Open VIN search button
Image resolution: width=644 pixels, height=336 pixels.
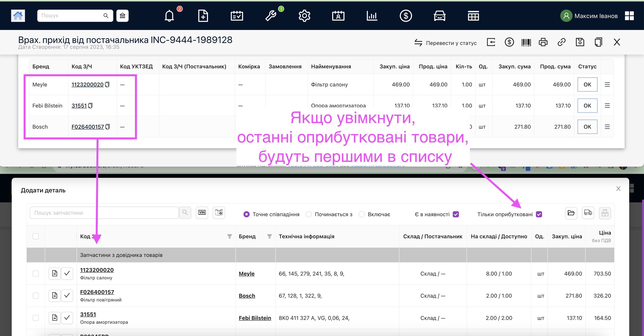coord(202,213)
